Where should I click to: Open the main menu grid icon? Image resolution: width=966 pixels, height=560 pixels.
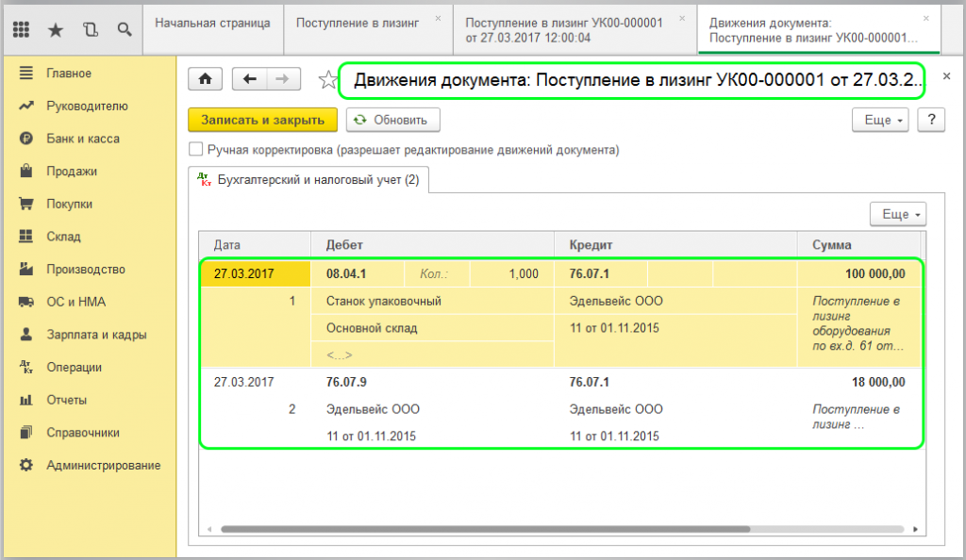click(x=21, y=29)
